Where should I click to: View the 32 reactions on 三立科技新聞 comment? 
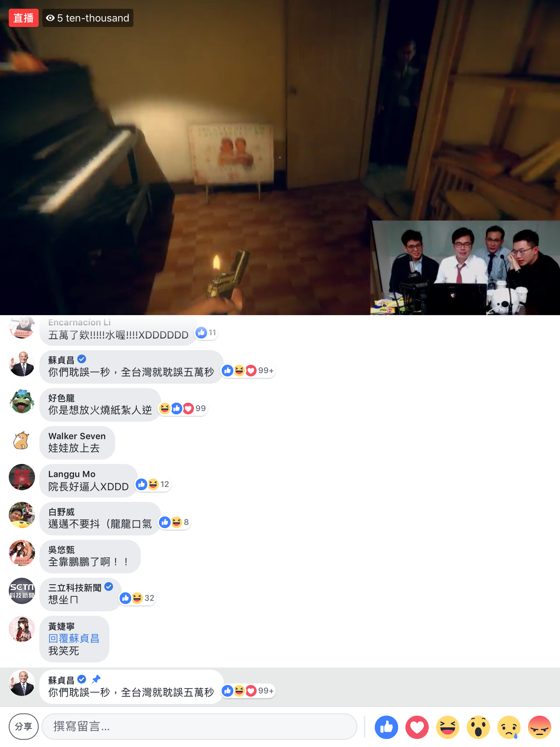pos(137,598)
